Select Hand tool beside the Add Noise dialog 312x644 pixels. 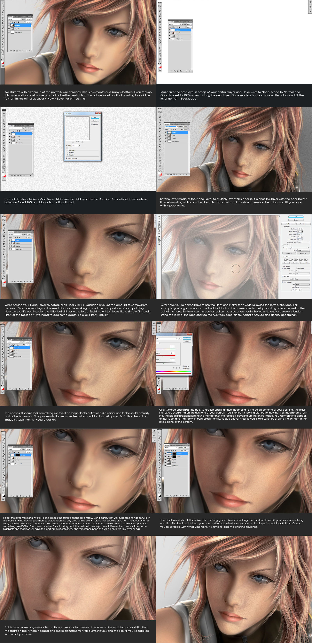tap(4, 167)
